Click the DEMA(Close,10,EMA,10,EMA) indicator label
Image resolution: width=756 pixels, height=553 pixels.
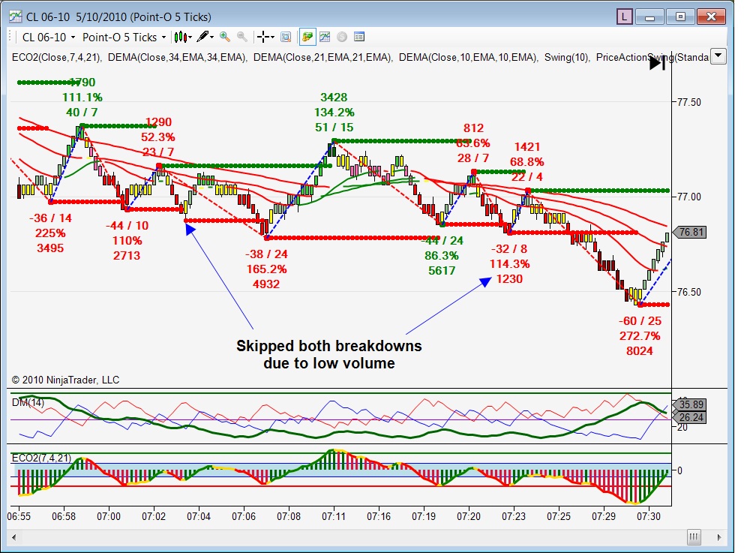coord(469,58)
